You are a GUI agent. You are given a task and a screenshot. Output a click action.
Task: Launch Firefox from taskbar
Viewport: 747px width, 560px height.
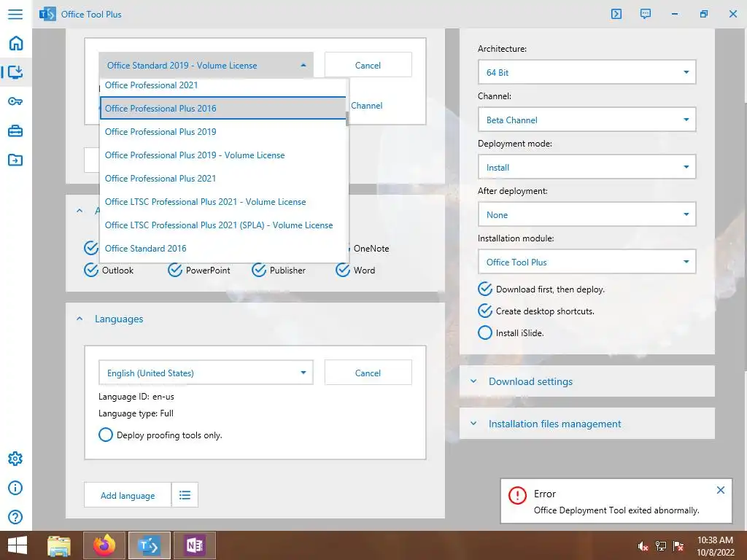(x=104, y=545)
